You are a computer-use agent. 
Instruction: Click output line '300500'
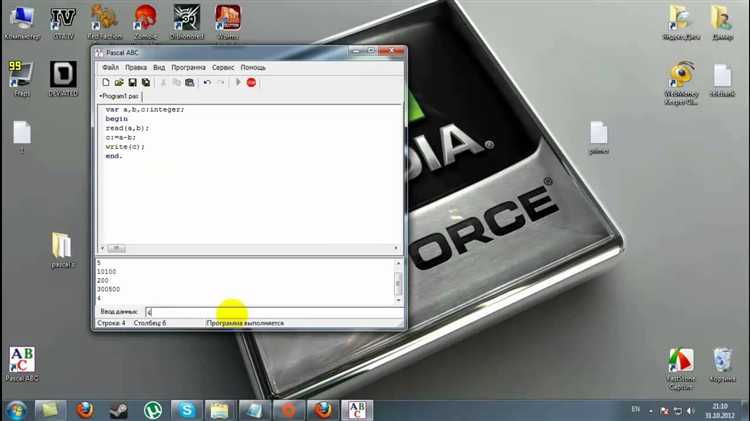point(109,289)
